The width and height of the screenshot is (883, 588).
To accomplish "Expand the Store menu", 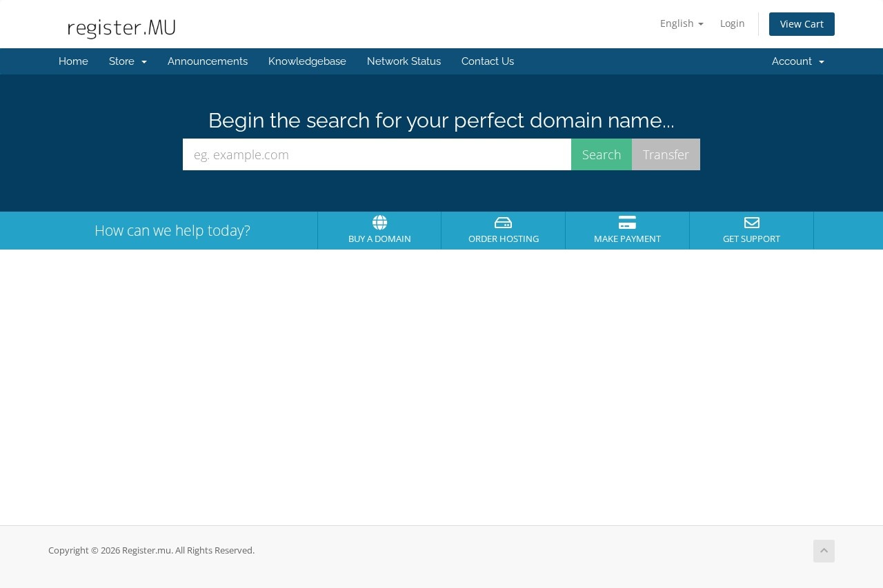I will pyautogui.click(x=128, y=61).
